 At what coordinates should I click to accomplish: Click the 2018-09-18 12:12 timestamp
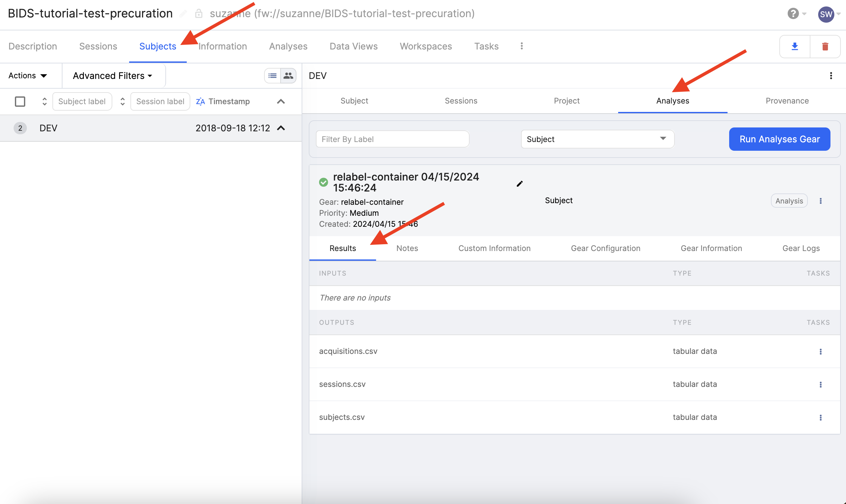click(x=233, y=128)
